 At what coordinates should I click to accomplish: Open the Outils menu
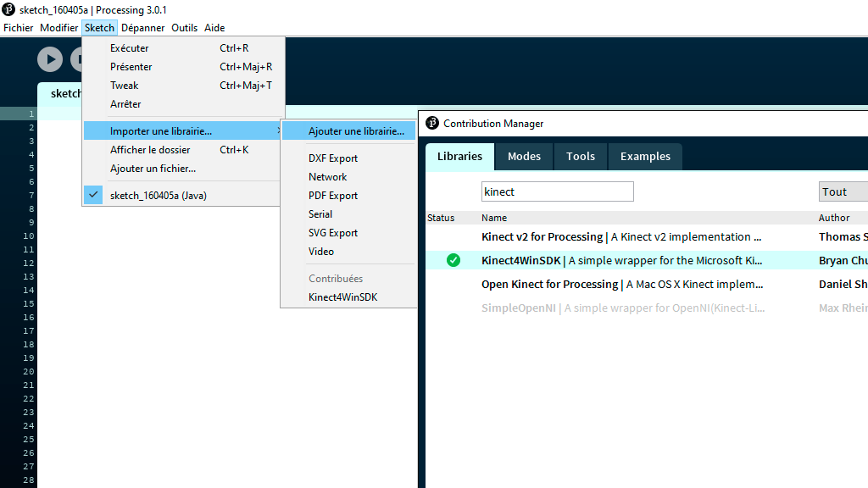(184, 28)
